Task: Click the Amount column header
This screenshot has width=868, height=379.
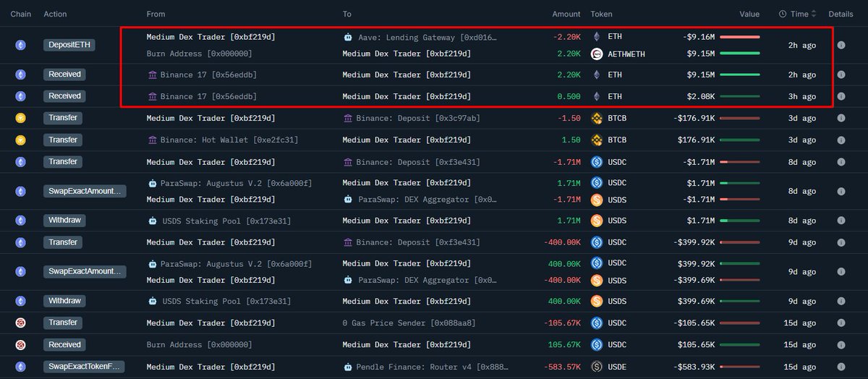Action: tap(566, 14)
